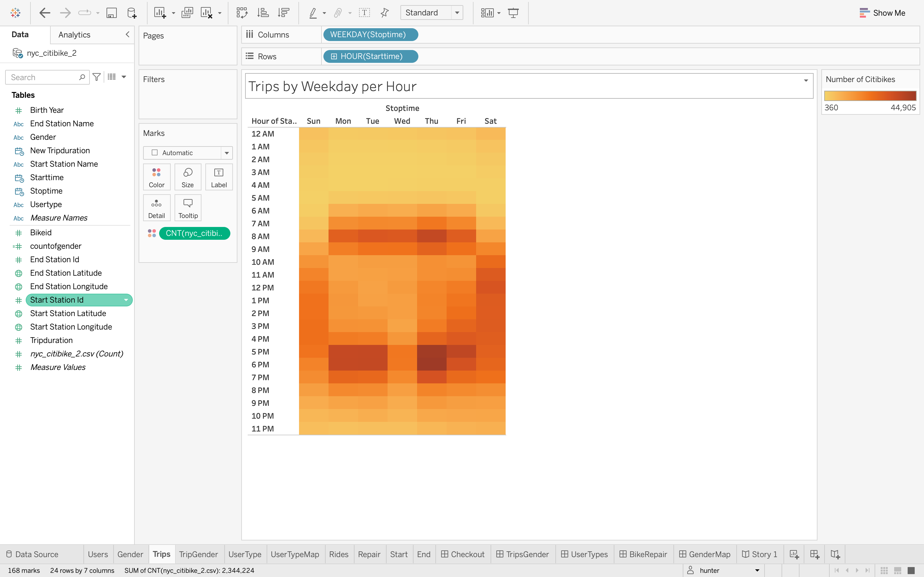Save the workbook using the toolbar icon

(x=112, y=13)
